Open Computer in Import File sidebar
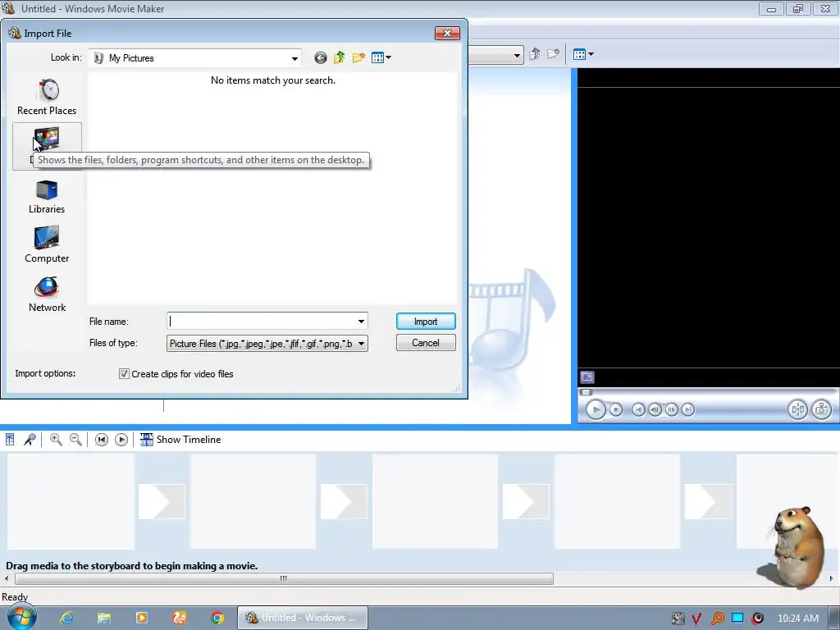The width and height of the screenshot is (840, 630). (47, 245)
